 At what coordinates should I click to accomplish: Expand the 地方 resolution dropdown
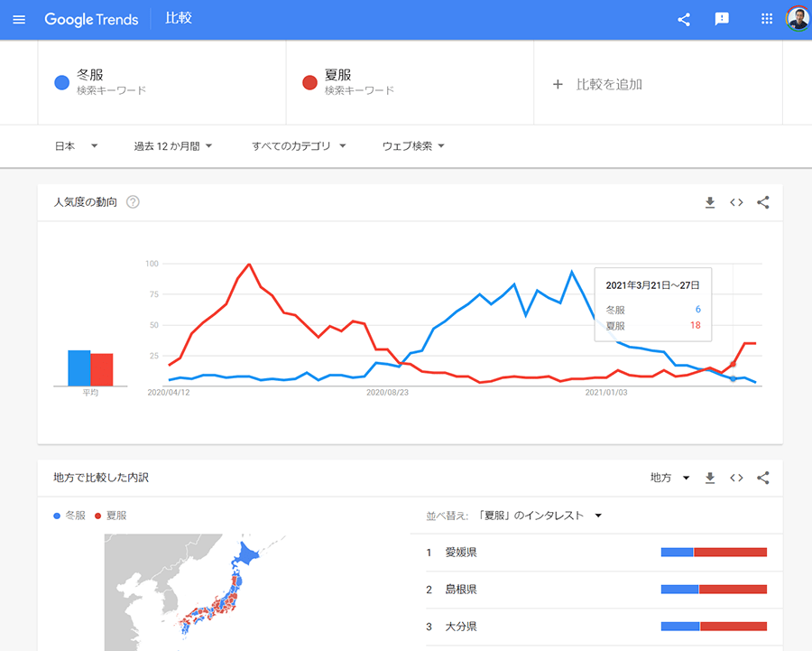coord(669,478)
